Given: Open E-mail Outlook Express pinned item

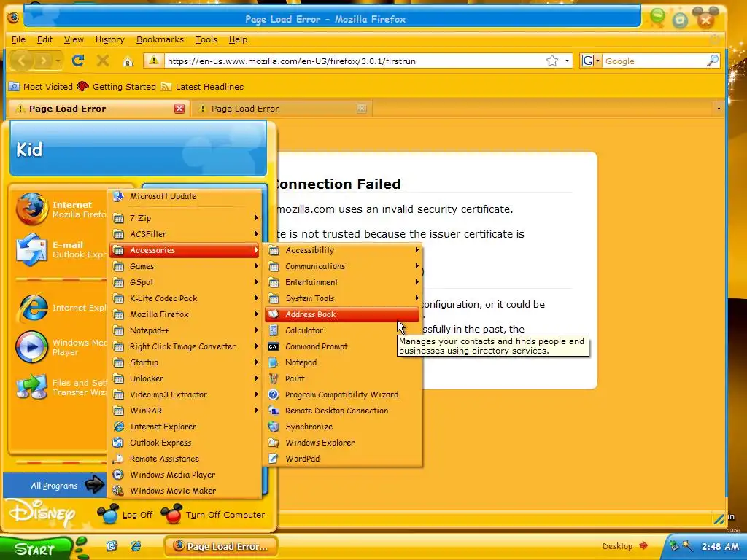Looking at the screenshot, I should pos(60,249).
